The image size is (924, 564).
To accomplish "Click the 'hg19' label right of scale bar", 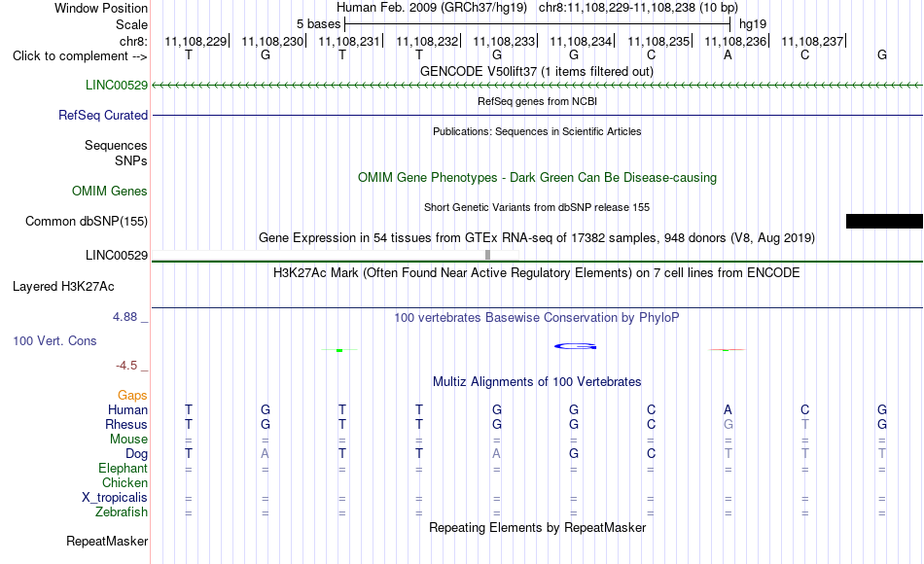I will pos(753,24).
